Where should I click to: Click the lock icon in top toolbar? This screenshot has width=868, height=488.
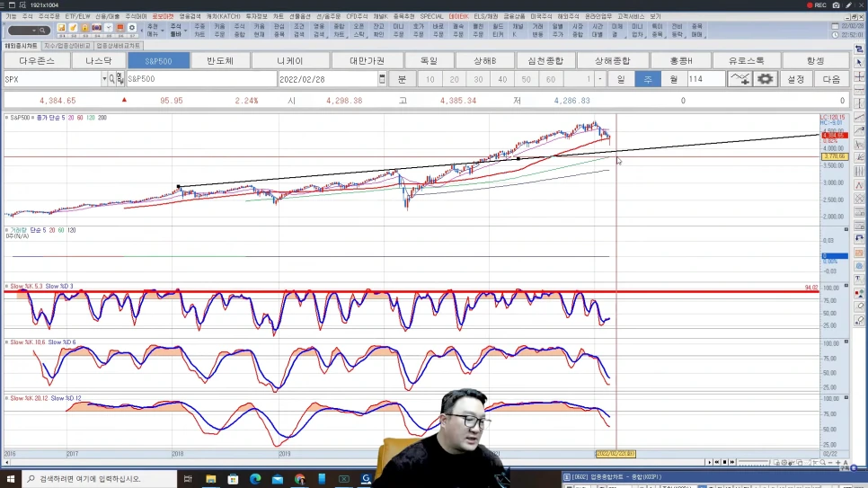coord(84,28)
